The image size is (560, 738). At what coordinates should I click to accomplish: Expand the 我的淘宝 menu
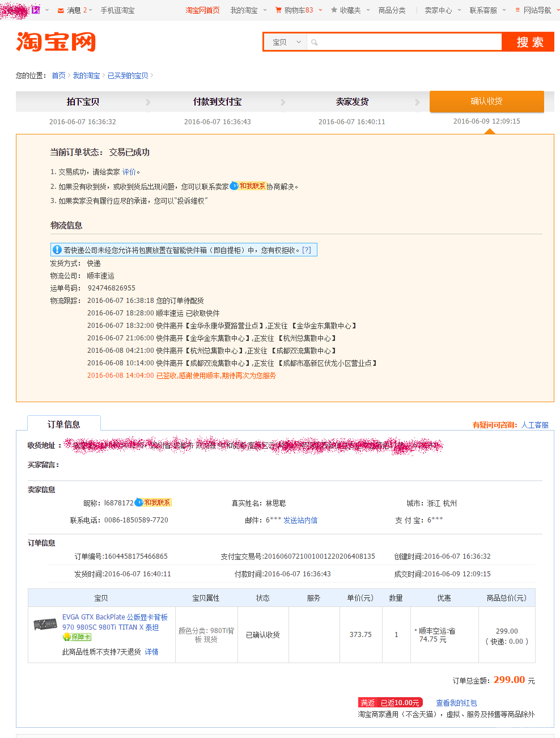click(248, 10)
